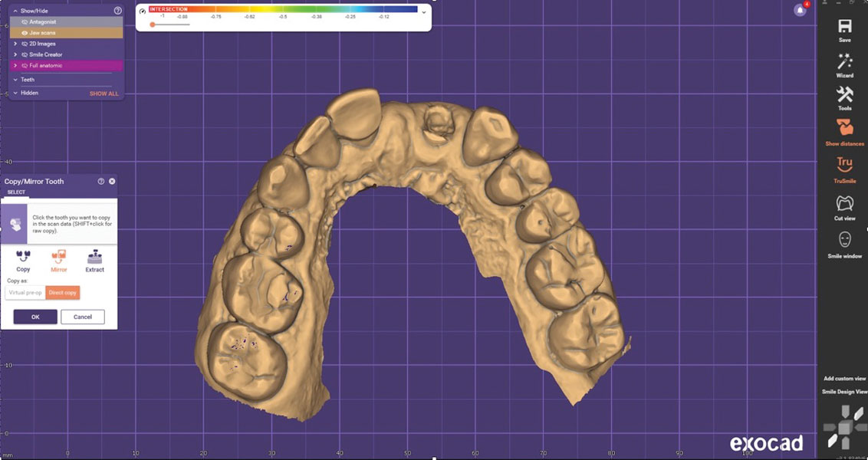Click the speedometer icon on intersection bar
868x460 pixels.
point(143,11)
